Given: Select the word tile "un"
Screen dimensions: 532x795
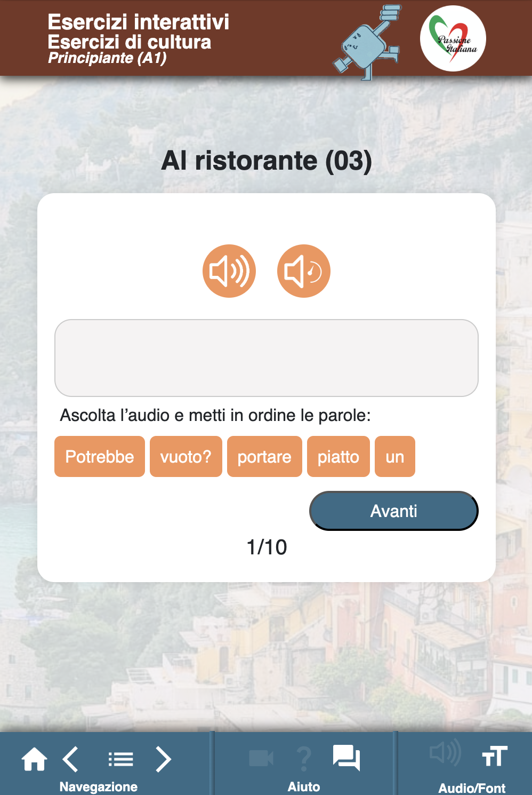Looking at the screenshot, I should (x=395, y=457).
